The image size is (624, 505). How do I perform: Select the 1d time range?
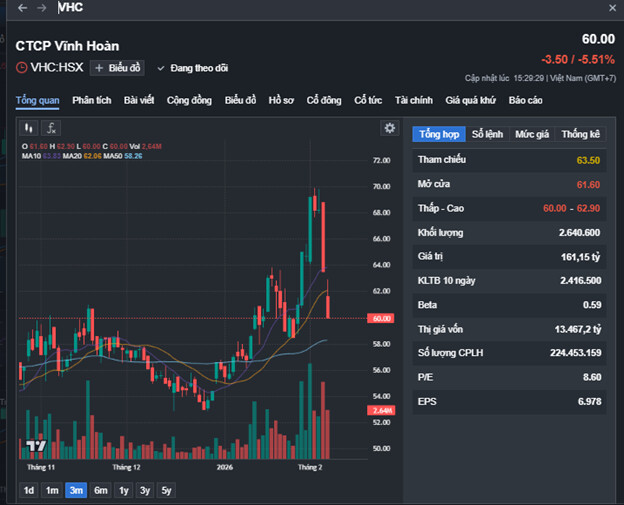coord(29,490)
